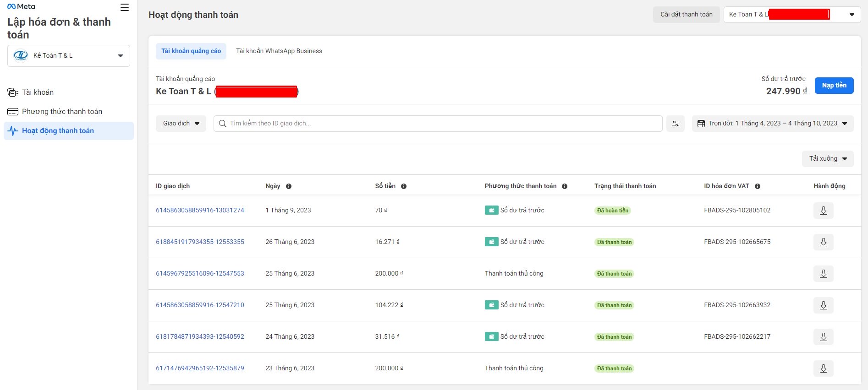This screenshot has width=868, height=390.
Task: Click the search magnifier icon
Action: pos(223,124)
